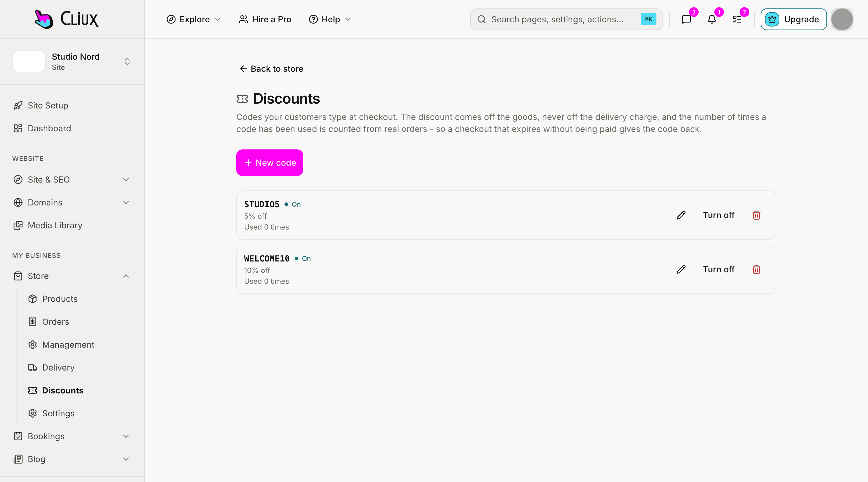Screen dimensions: 868x482
Task: Click the STUDIO5 On status
Action: point(292,205)
